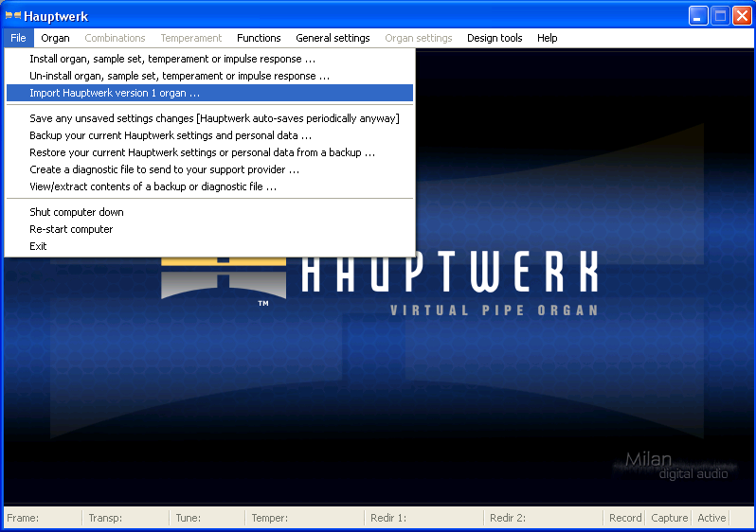Screen dimensions: 756x532
Task: Open the Organ menu
Action: click(56, 38)
